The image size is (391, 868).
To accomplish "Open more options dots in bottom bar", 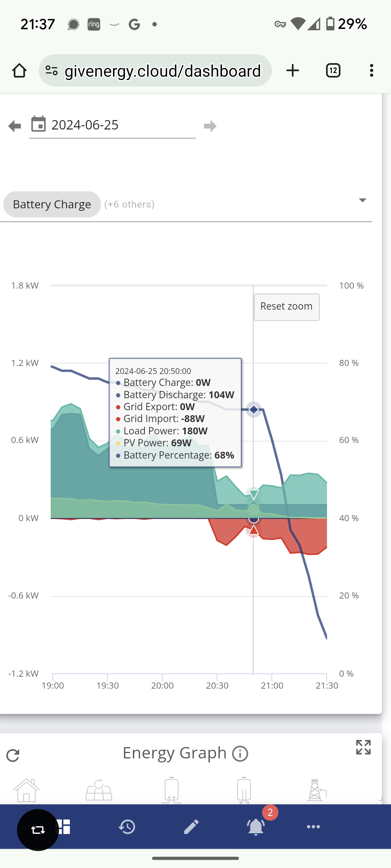I will [314, 827].
